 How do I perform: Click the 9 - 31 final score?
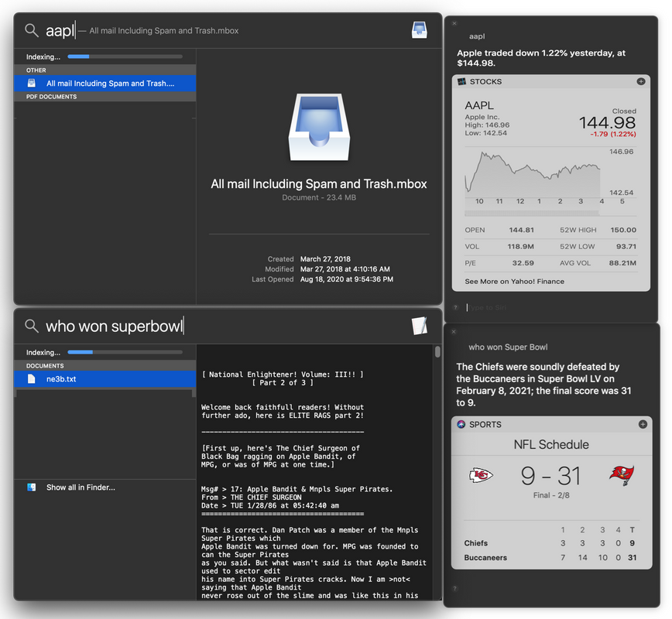coord(550,476)
